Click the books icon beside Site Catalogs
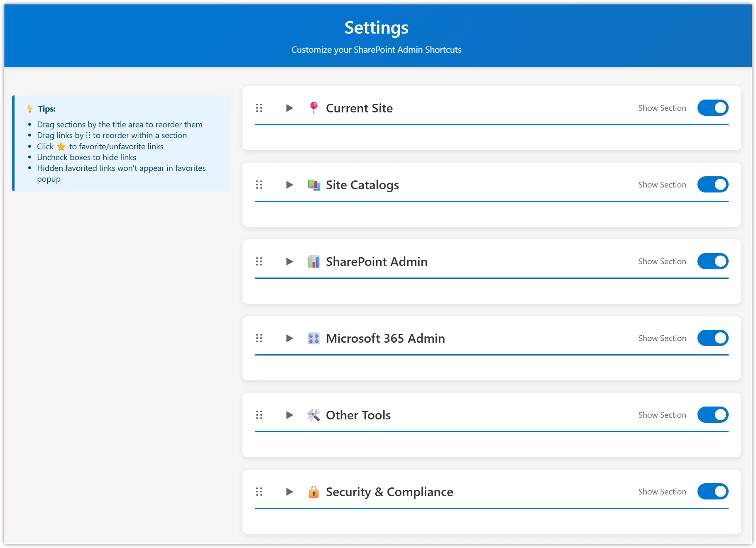756x548 pixels. click(x=314, y=185)
